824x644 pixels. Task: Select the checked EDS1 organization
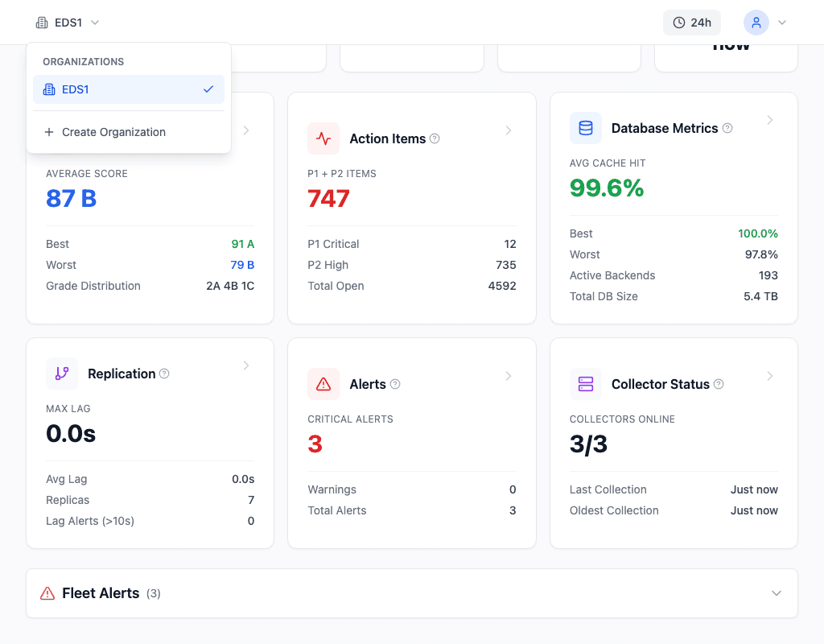coord(129,89)
